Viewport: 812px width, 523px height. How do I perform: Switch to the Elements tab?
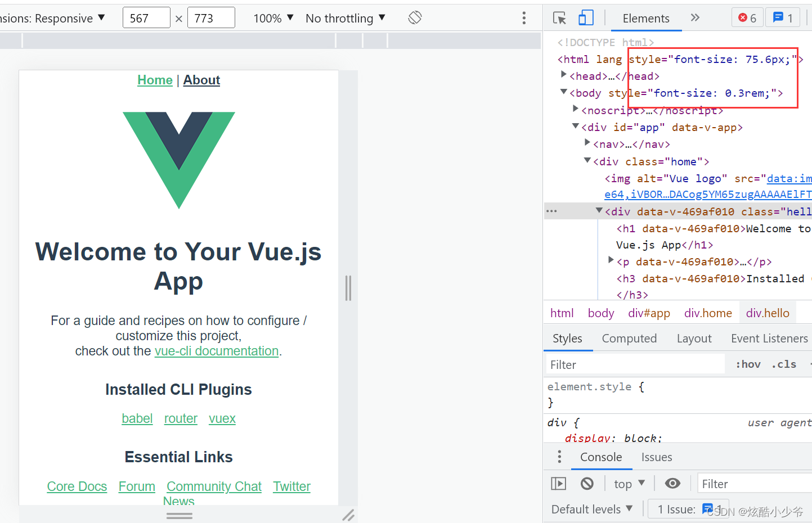[x=646, y=18]
